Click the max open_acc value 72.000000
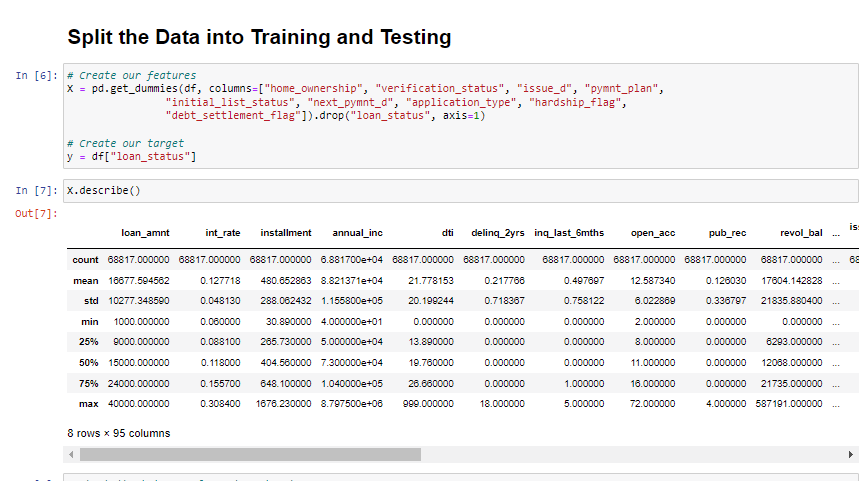The width and height of the screenshot is (867, 481). click(x=652, y=404)
